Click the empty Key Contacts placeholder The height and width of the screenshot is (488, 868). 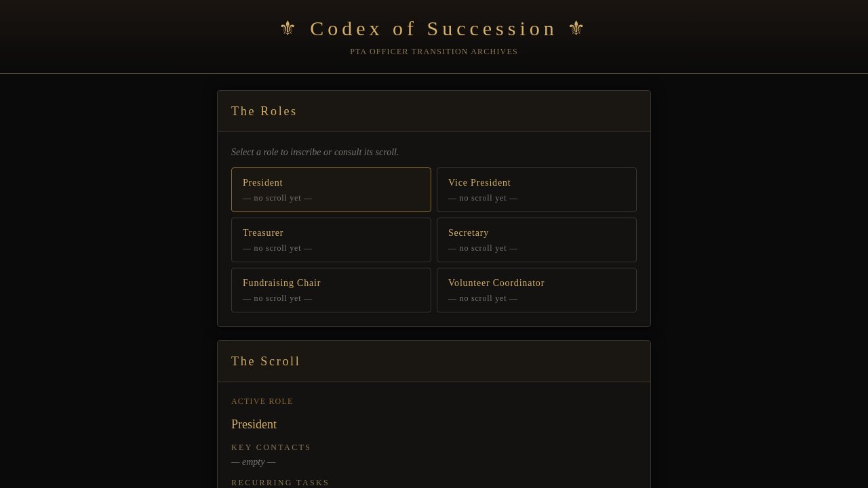pyautogui.click(x=254, y=462)
